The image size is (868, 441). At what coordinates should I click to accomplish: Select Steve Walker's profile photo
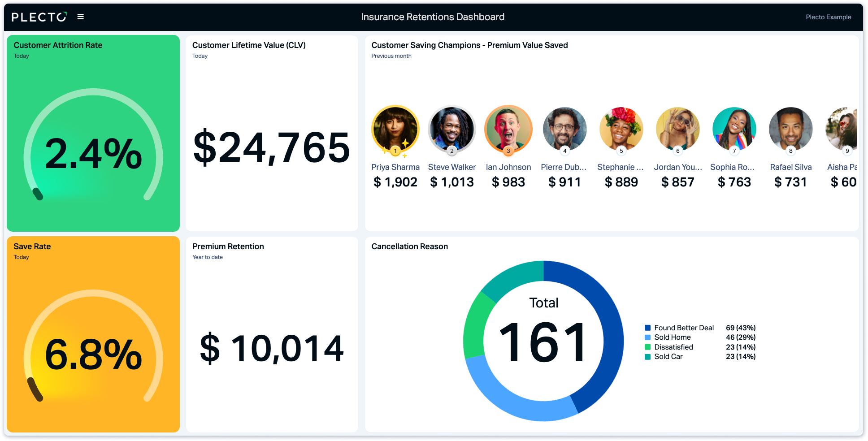tap(452, 129)
